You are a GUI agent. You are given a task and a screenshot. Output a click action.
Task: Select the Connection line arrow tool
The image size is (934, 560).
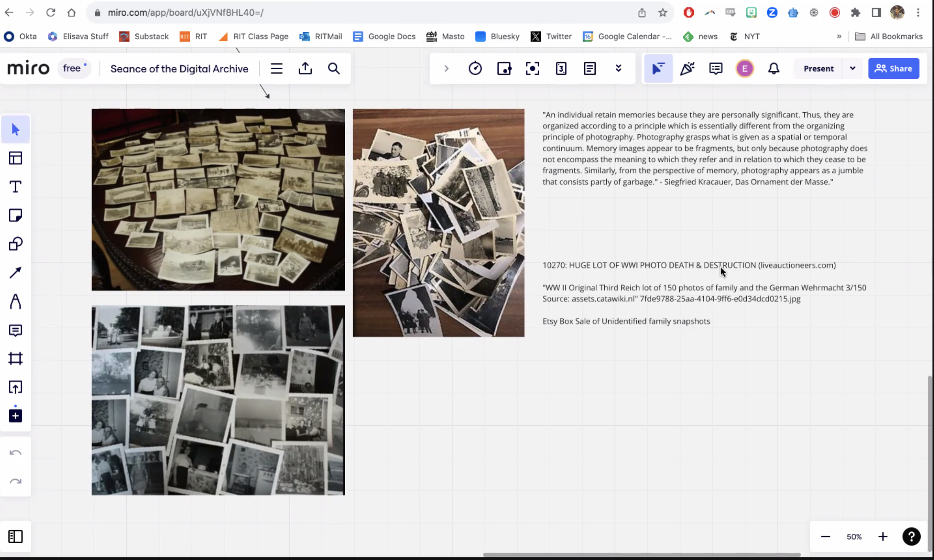15,272
